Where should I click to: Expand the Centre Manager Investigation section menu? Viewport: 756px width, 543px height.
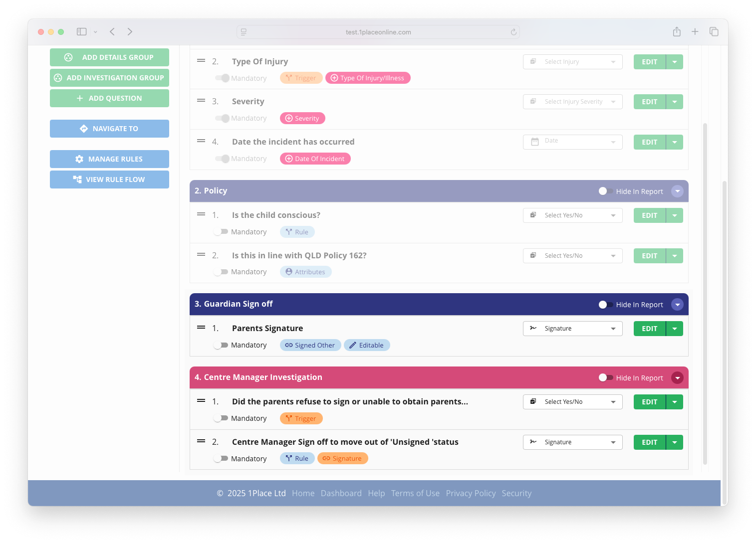677,378
